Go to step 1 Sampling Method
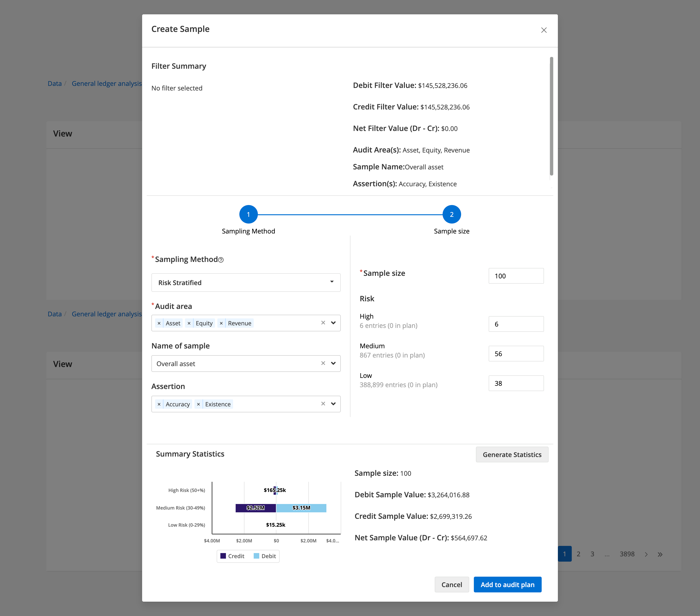 point(248,214)
